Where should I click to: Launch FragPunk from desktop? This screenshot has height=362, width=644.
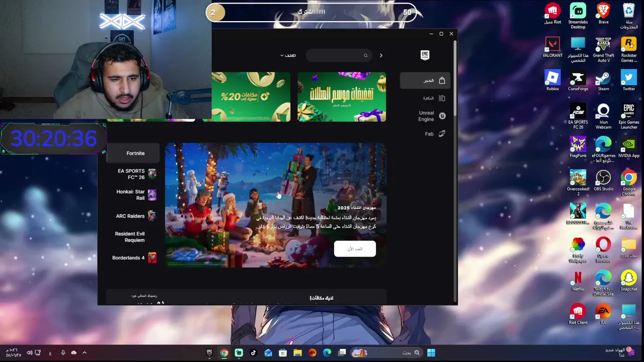578,148
